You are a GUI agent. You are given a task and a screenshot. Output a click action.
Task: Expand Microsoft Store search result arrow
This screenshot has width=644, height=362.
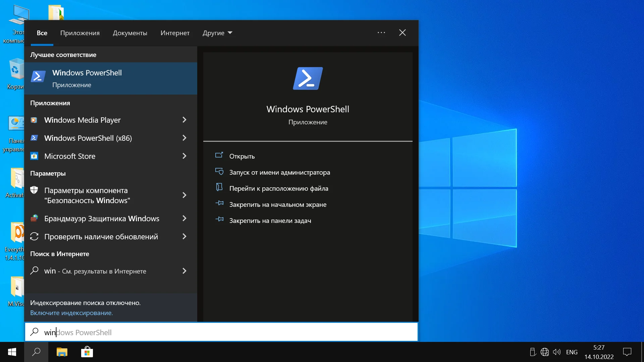point(185,156)
